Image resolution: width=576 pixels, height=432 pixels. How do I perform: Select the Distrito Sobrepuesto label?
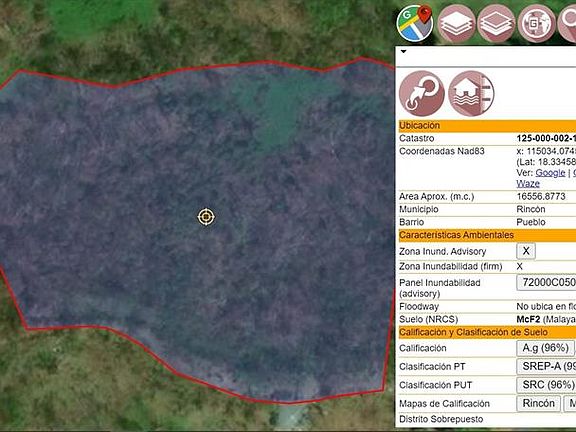tap(441, 419)
